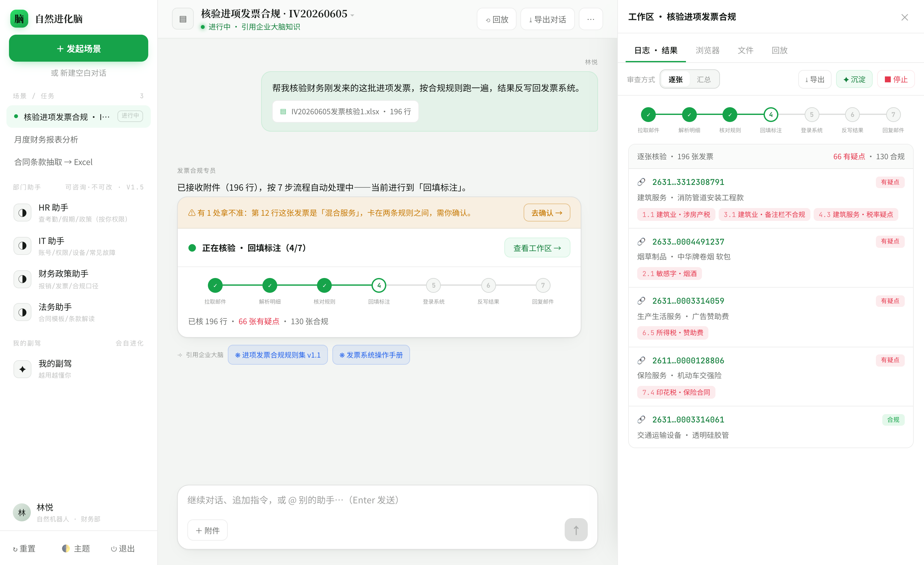Expand the conversation title dropdown arrow
Screen dimensions: 924x565
[x=352, y=15]
